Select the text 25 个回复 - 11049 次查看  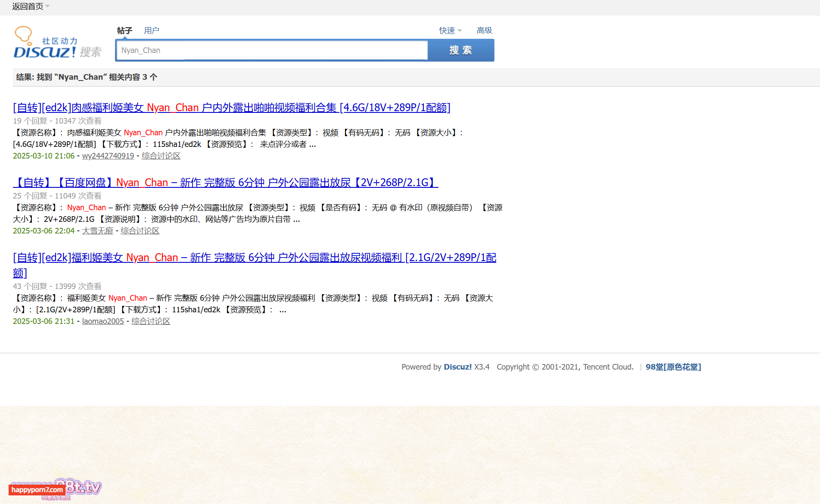pyautogui.click(x=57, y=196)
